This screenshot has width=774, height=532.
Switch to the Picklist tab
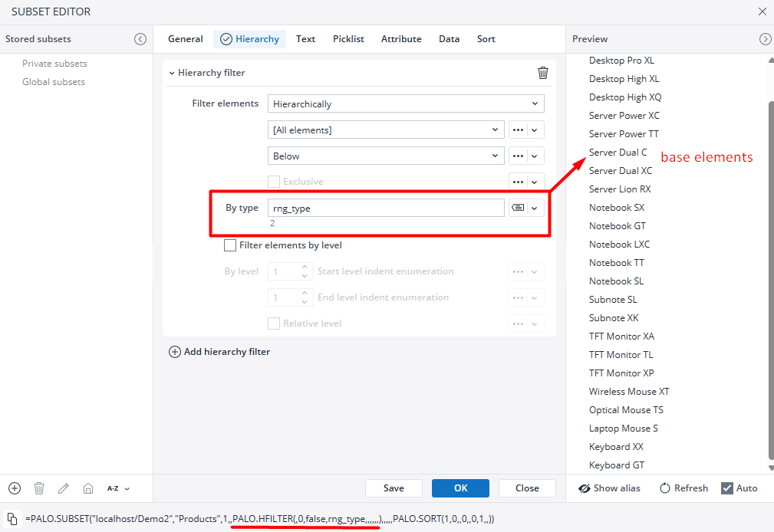pyautogui.click(x=348, y=39)
